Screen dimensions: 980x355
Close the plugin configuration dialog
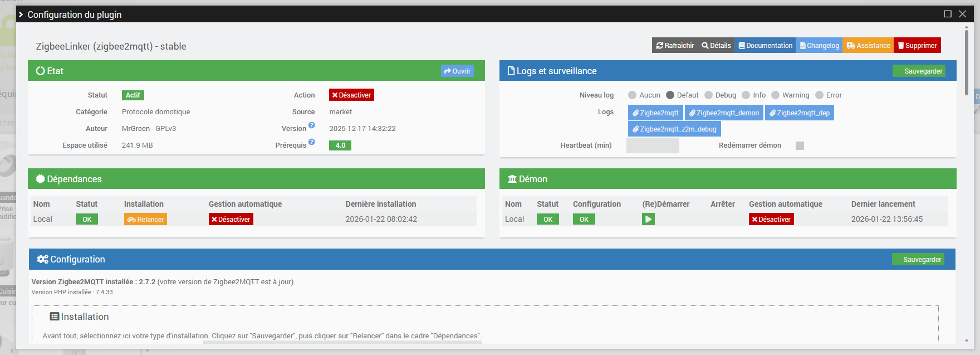click(x=962, y=14)
